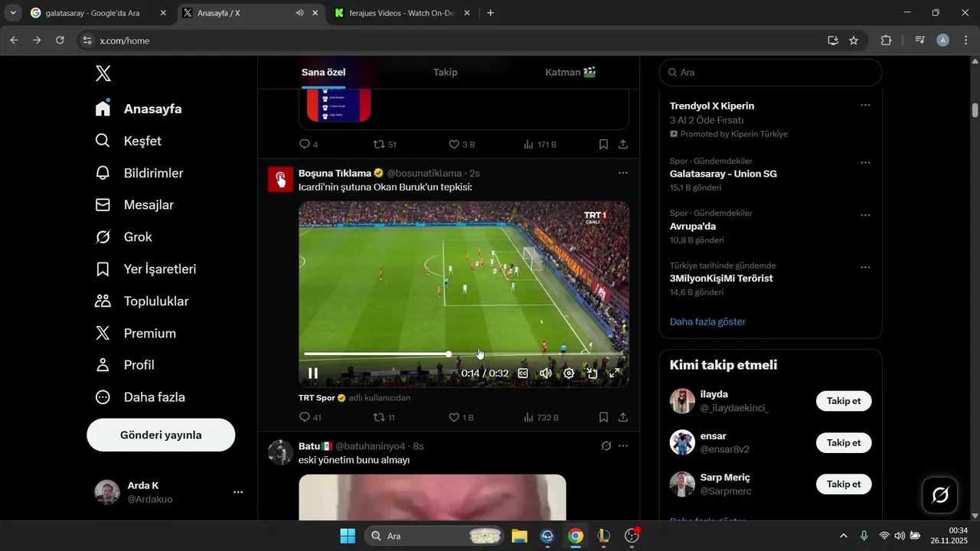The width and height of the screenshot is (980, 551).
Task: Repost the post with 51 reposts
Action: point(384,145)
